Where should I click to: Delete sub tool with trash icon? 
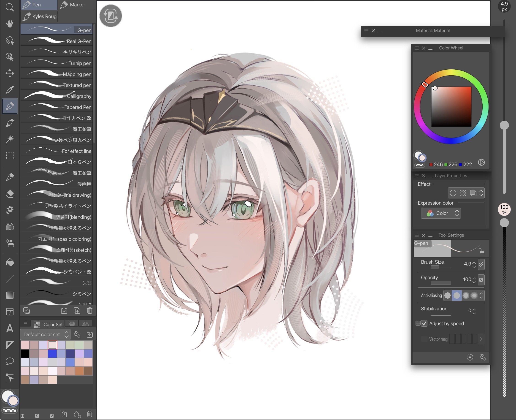pyautogui.click(x=89, y=311)
